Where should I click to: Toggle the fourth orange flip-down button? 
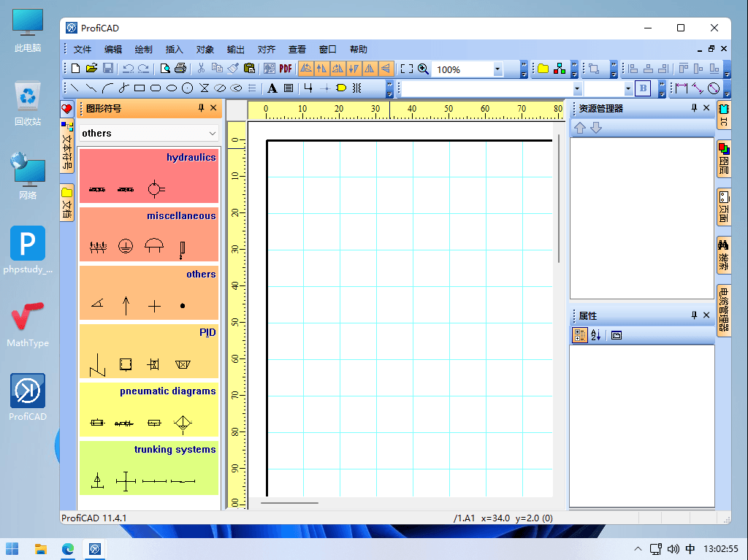tap(354, 69)
